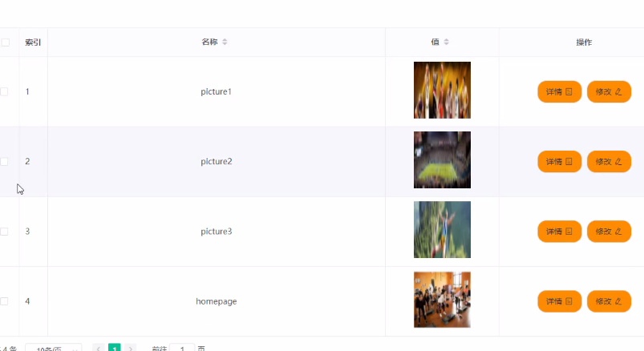
Task: Click 修改 edit button for homepage row
Action: tap(609, 301)
